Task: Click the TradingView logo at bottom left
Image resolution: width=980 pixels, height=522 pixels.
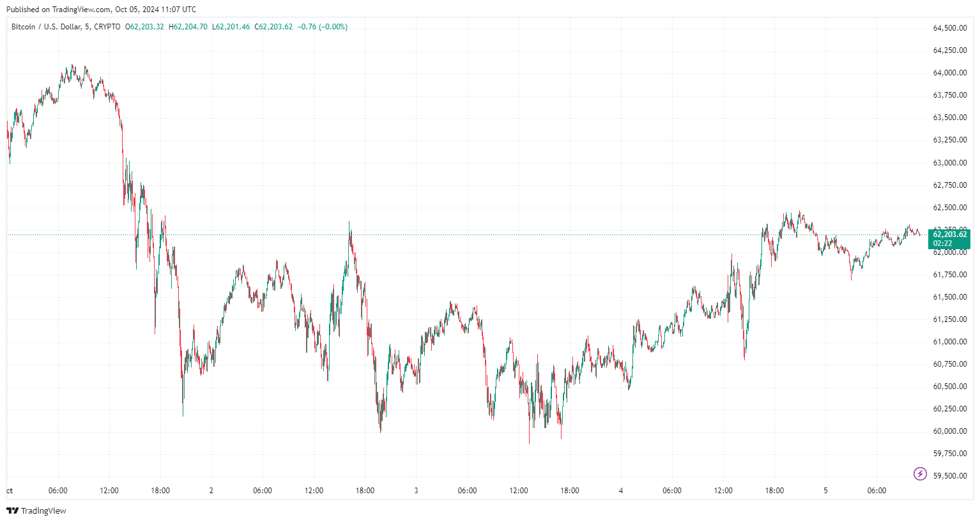Action: [36, 510]
